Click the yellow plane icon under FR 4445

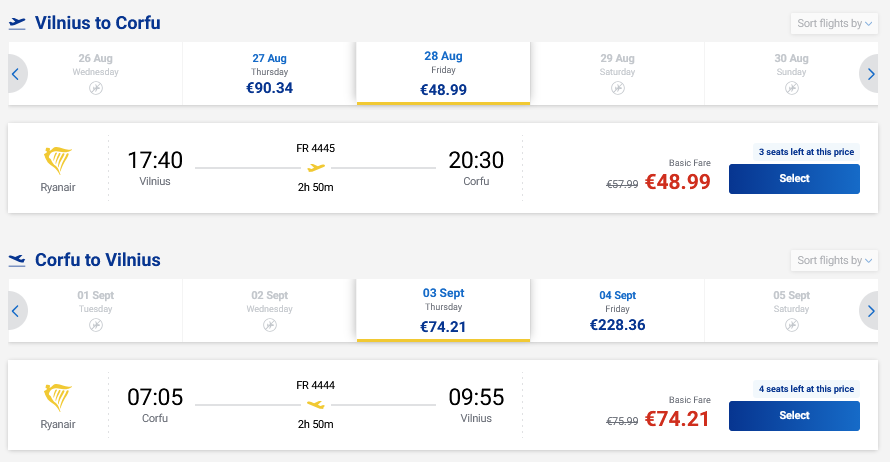pyautogui.click(x=316, y=167)
